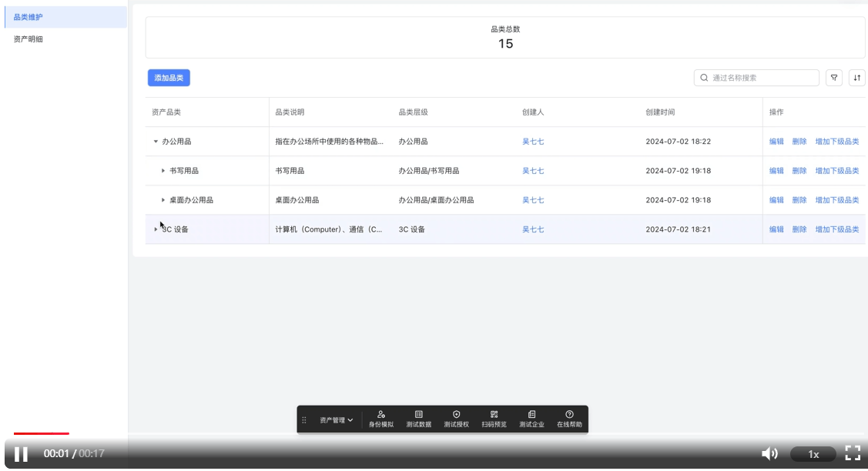
Task: Click the 指在办公场所中使用的各种物品 description
Action: [330, 141]
